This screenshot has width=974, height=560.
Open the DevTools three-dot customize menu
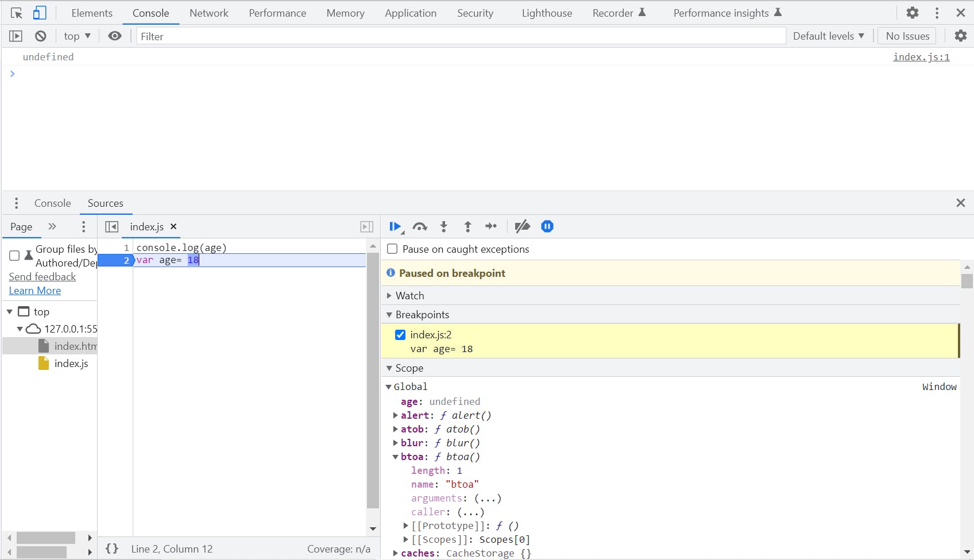point(937,13)
